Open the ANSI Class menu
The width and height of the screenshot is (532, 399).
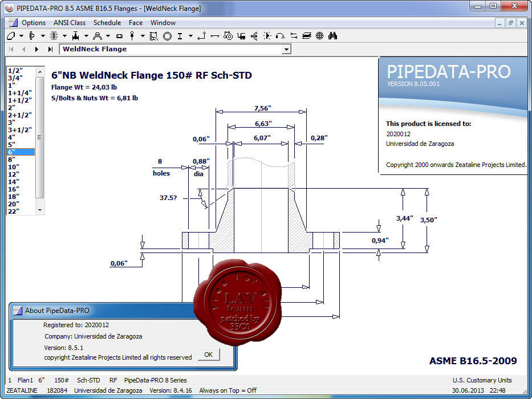(70, 23)
